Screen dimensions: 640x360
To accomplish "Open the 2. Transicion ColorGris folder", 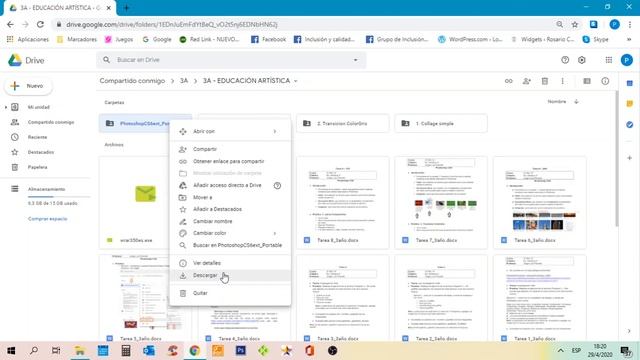I will 342,123.
